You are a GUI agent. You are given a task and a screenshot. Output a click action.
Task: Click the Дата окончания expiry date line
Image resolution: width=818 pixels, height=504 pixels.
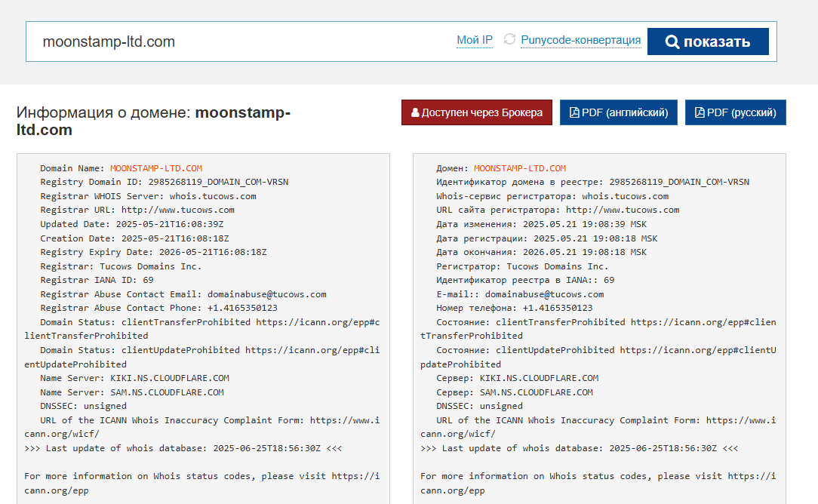pos(541,252)
